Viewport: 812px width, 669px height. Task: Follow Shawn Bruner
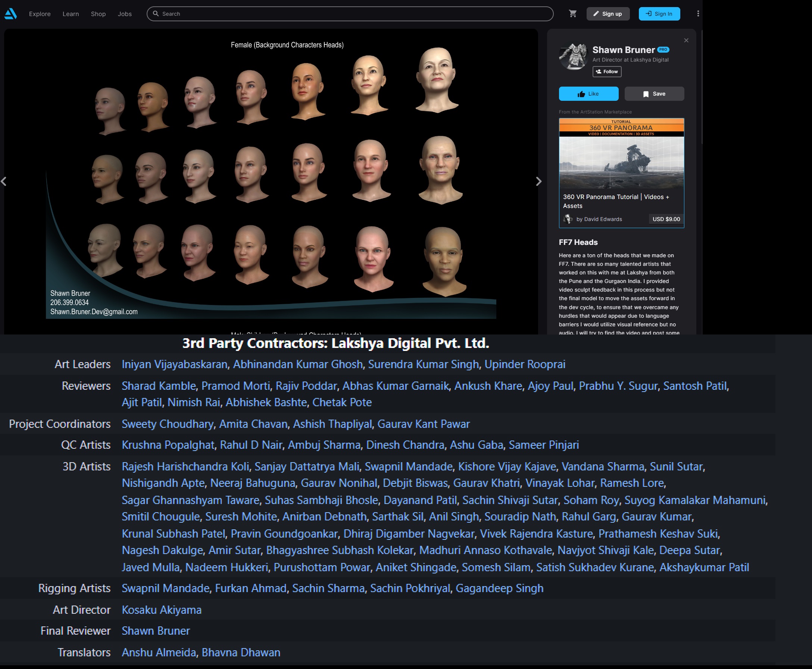click(607, 72)
